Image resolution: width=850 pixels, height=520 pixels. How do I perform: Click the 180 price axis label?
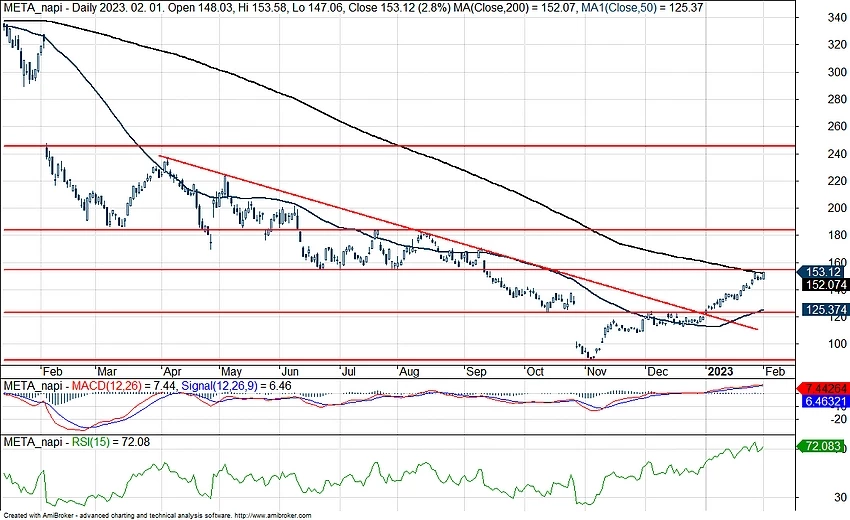[x=836, y=235]
